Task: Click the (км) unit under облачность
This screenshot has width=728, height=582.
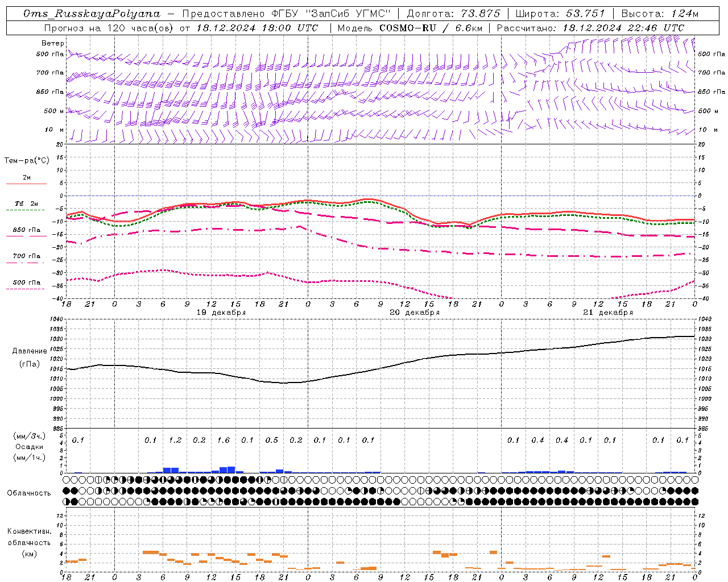Action: pyautogui.click(x=29, y=554)
